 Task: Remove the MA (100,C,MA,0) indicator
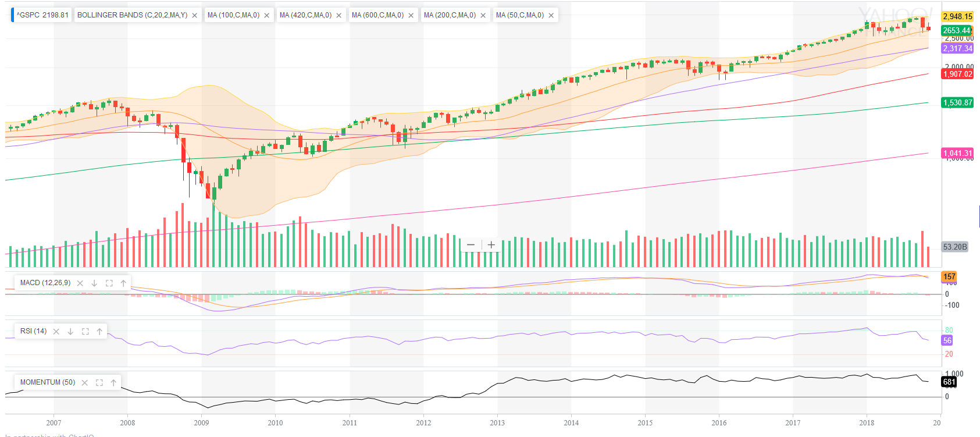(267, 16)
